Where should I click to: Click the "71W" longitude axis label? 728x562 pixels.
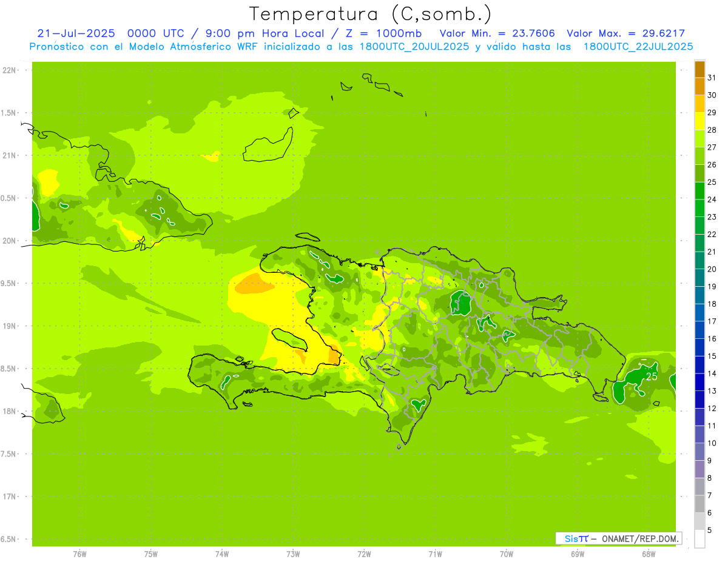[x=435, y=554]
